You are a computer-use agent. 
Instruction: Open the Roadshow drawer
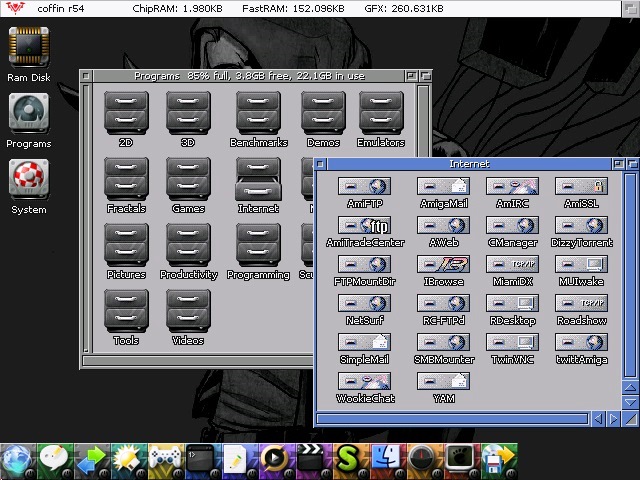[581, 303]
